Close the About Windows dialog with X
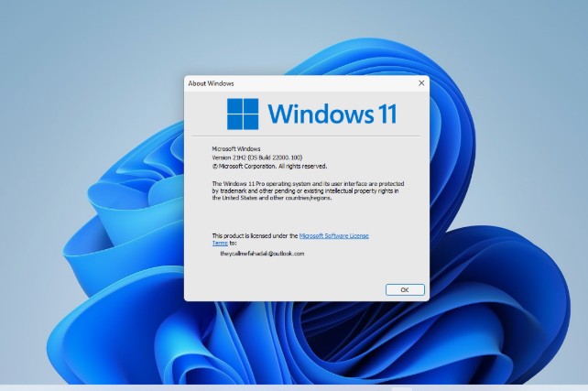 421,83
